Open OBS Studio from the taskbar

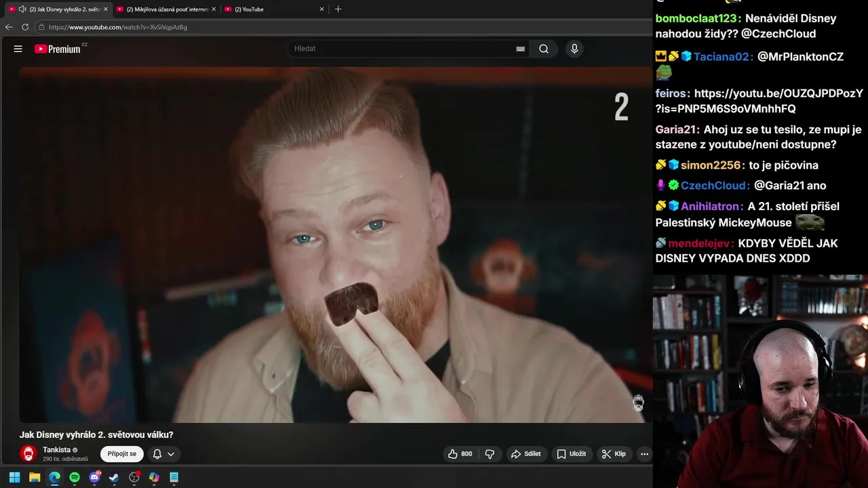[134, 477]
